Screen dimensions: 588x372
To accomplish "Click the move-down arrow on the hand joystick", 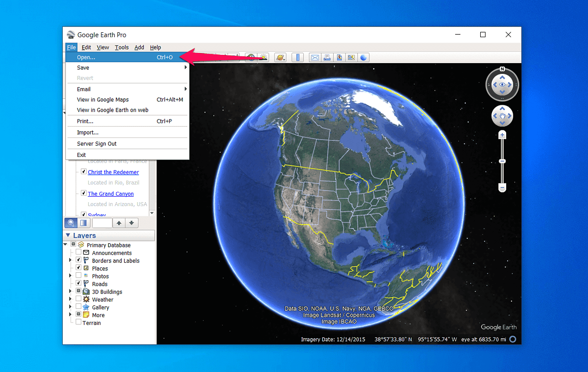I will click(502, 122).
